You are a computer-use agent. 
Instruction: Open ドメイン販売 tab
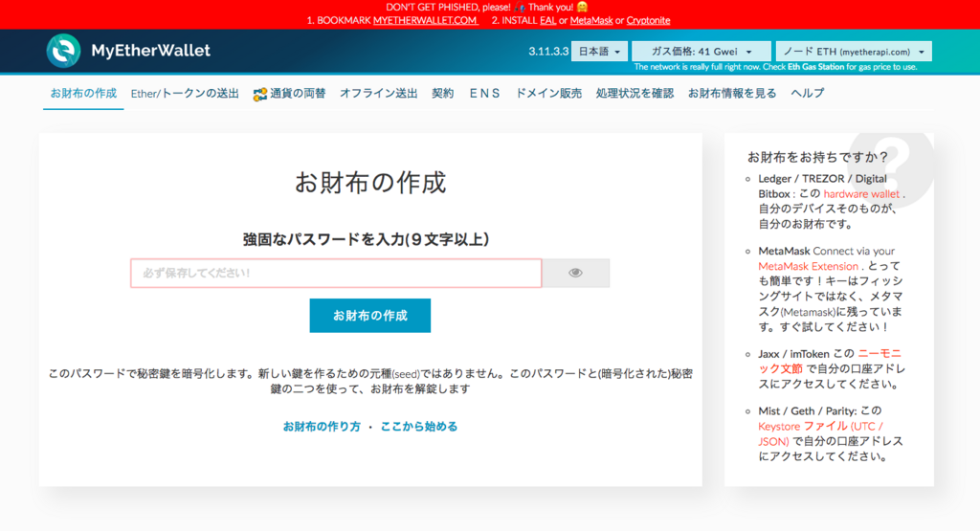[548, 94]
